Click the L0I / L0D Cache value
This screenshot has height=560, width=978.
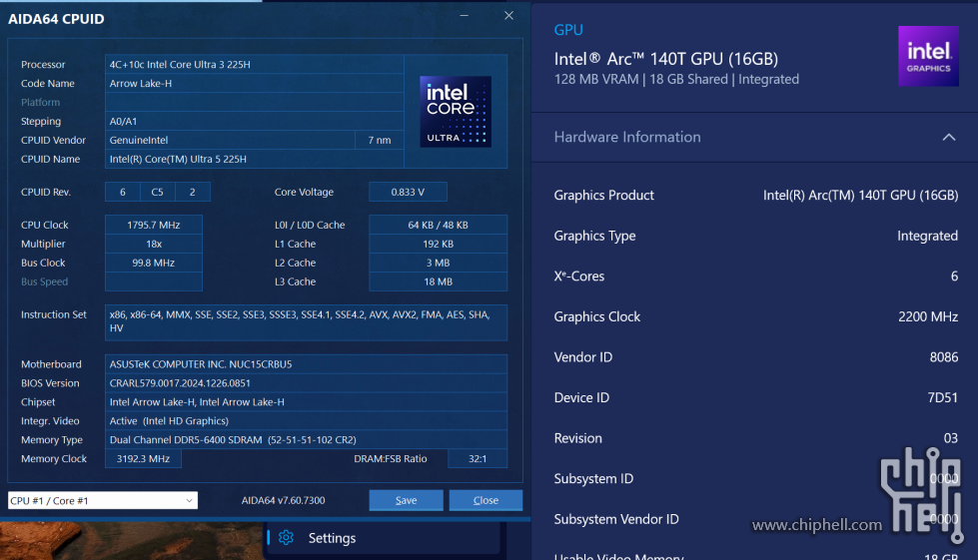tap(438, 225)
